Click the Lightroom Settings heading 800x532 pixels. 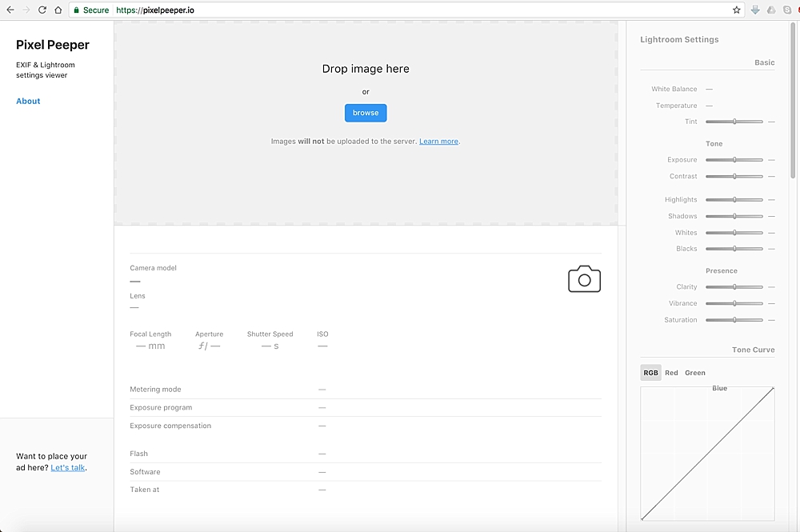click(x=679, y=40)
